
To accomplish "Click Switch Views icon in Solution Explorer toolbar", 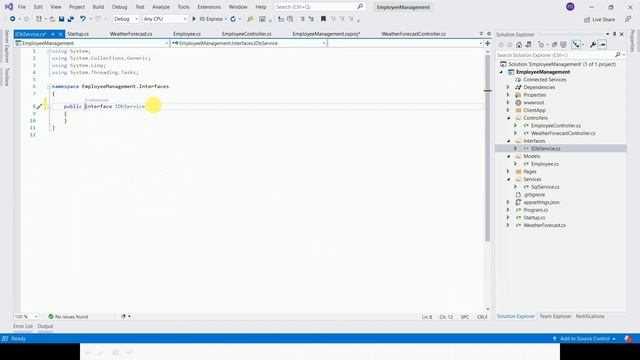I will click(528, 44).
